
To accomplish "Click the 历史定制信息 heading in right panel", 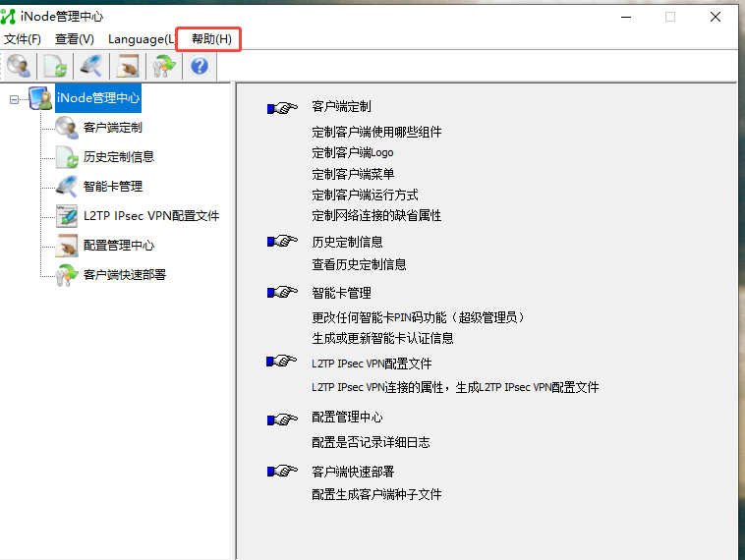I will point(347,242).
